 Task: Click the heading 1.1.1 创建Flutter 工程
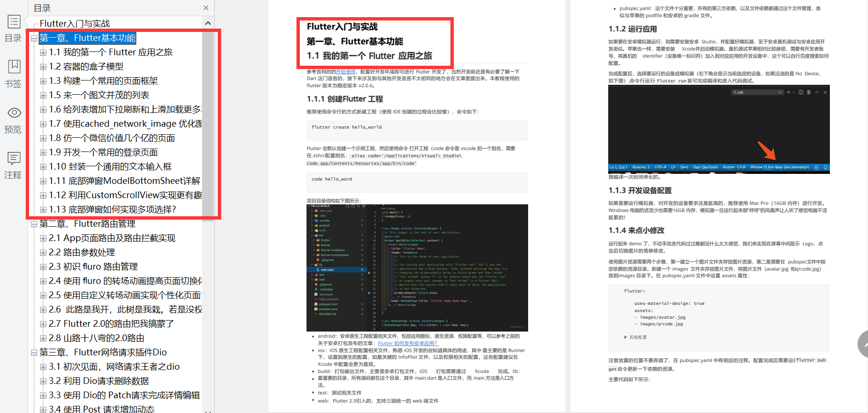point(345,99)
